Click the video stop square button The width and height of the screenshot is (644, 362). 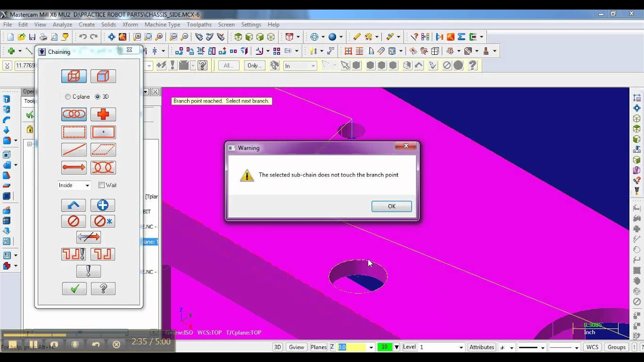point(12,344)
